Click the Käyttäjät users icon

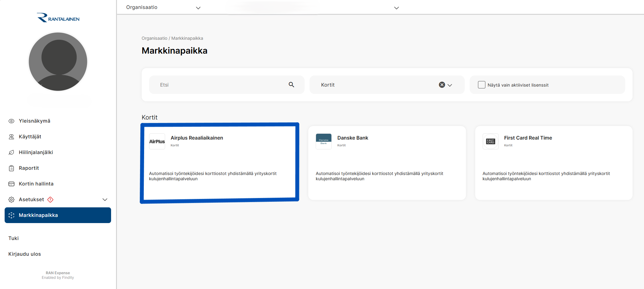tap(11, 137)
